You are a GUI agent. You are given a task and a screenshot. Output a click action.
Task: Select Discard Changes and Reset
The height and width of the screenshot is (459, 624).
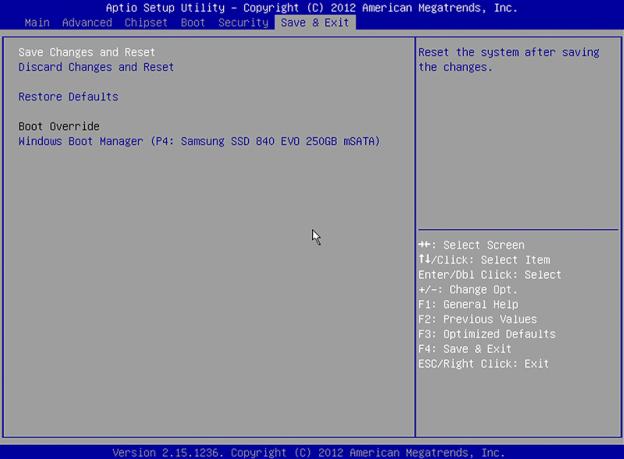click(x=96, y=67)
